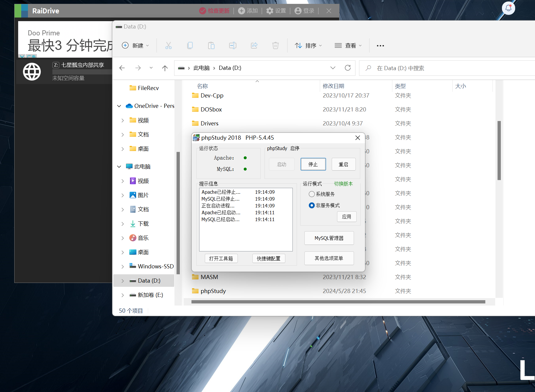This screenshot has height=392, width=535.
Task: Open the address bar history dropdown
Action: pos(333,68)
